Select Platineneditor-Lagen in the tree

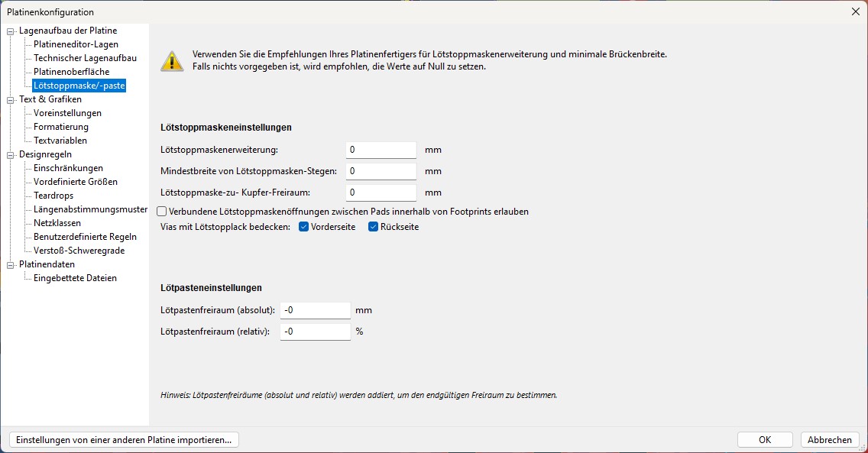pyautogui.click(x=76, y=44)
